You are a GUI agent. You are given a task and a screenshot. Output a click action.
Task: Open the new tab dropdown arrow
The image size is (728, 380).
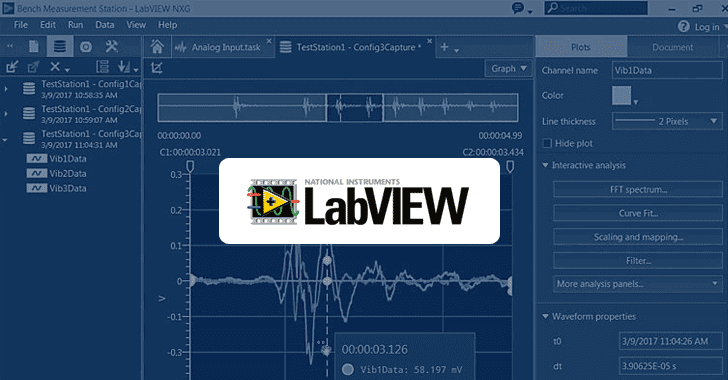point(456,50)
